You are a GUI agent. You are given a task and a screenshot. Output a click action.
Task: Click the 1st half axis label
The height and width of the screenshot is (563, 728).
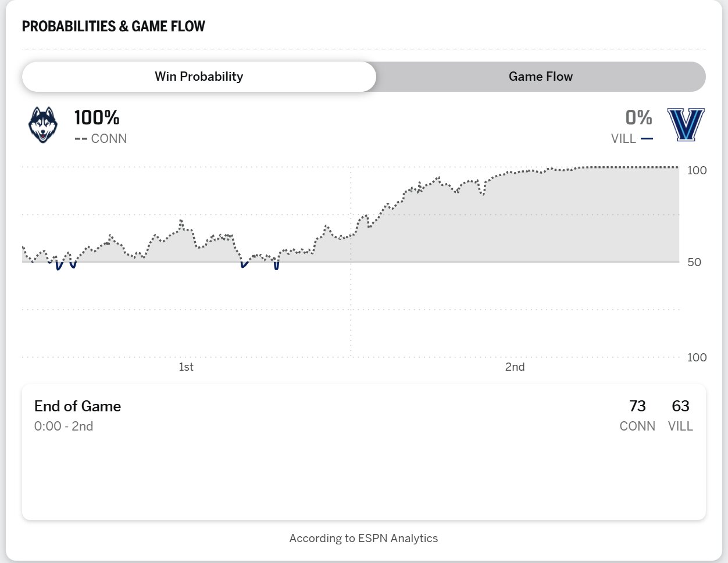coord(186,367)
